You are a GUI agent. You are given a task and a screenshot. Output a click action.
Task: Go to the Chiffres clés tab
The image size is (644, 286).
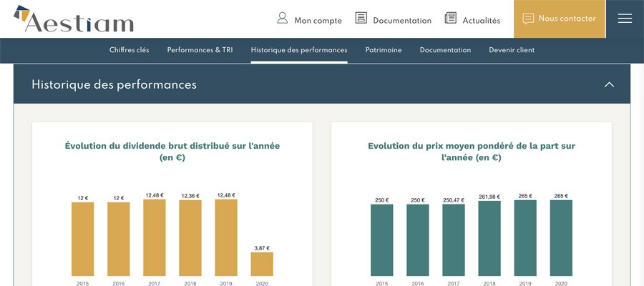coord(130,50)
